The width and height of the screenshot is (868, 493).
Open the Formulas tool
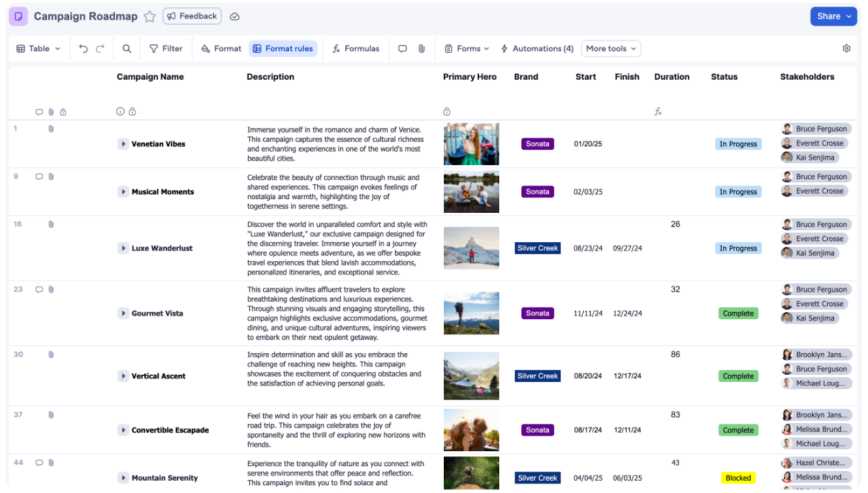click(356, 48)
